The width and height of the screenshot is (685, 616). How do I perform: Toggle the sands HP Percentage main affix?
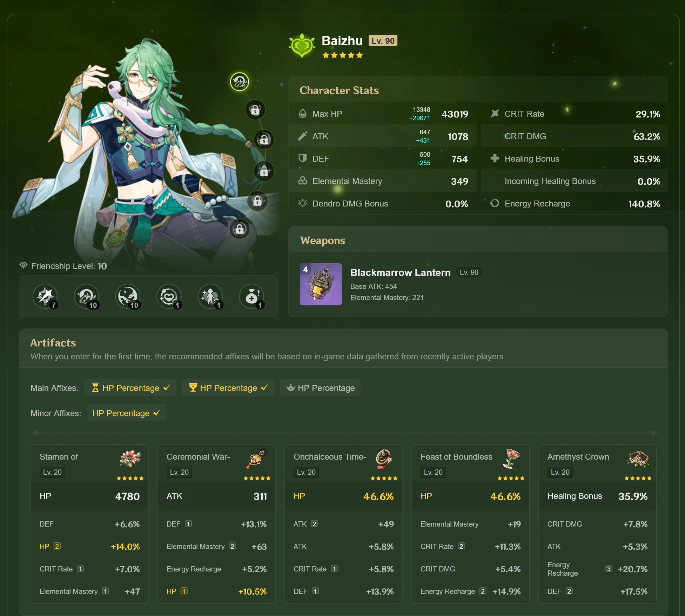coord(130,388)
